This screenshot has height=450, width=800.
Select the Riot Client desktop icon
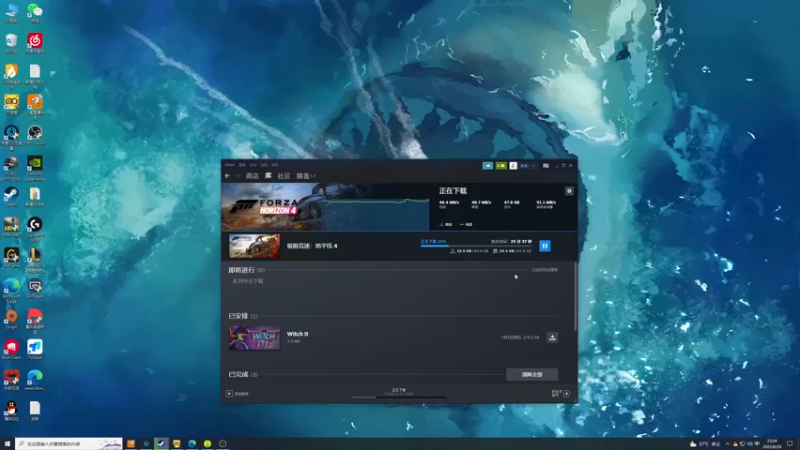[x=11, y=350]
